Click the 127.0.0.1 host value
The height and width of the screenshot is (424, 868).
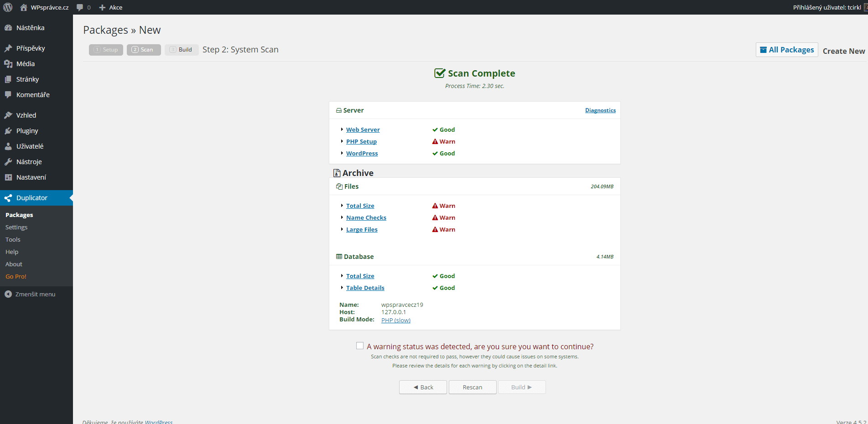tap(394, 312)
